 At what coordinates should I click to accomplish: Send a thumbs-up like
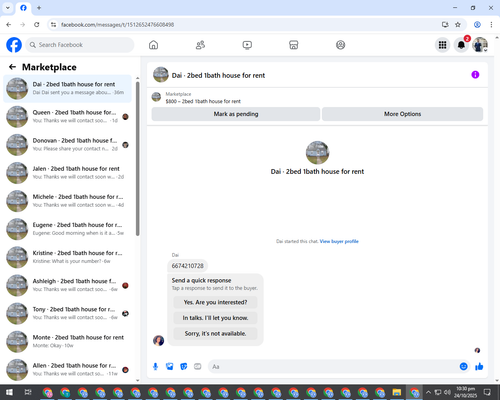click(x=479, y=367)
